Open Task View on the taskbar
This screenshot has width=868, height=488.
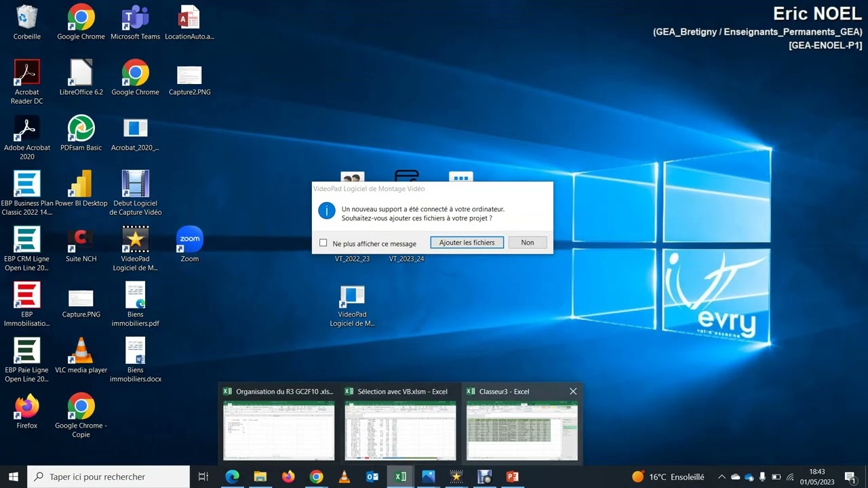coord(203,476)
